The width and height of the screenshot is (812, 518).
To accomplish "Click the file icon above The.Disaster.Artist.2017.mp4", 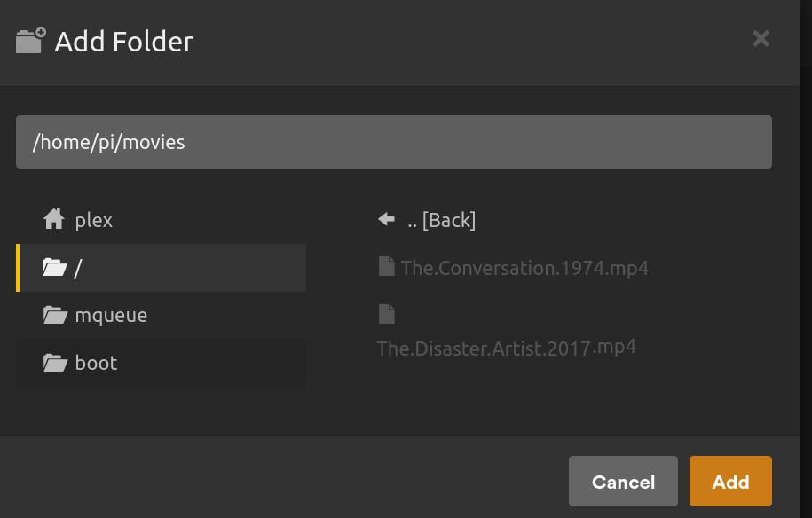I will (x=386, y=313).
